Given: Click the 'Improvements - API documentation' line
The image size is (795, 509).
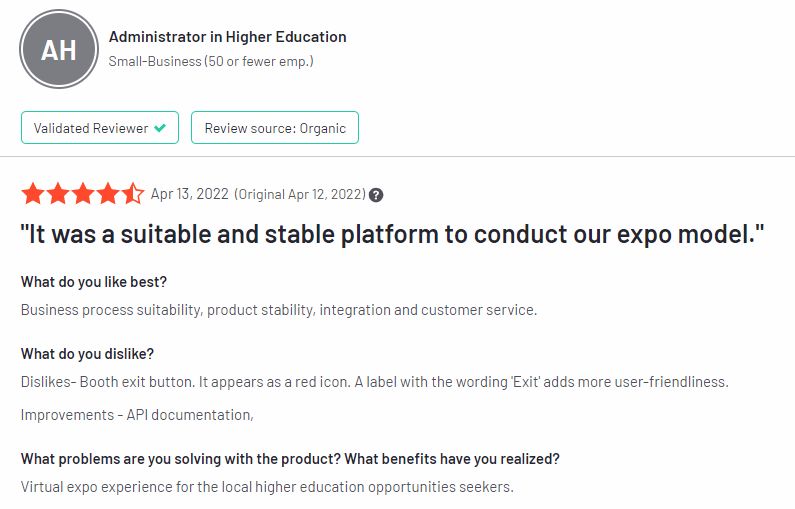Looking at the screenshot, I should pyautogui.click(x=137, y=415).
